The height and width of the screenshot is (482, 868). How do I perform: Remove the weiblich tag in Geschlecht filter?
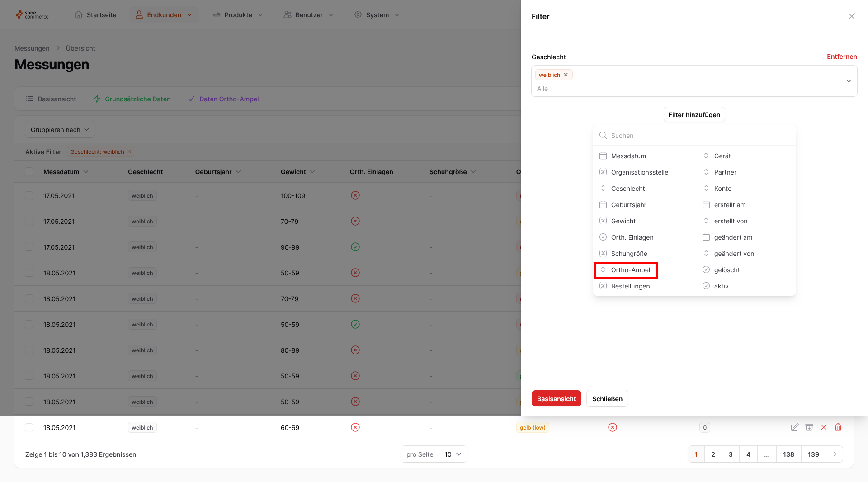(566, 75)
